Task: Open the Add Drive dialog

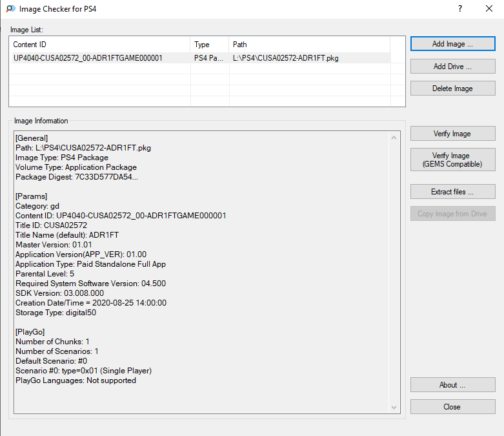Action: (452, 67)
